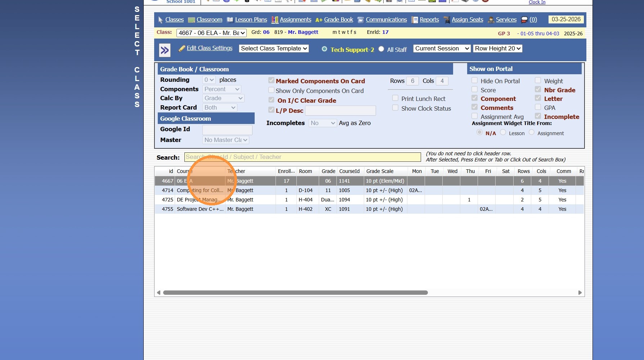Open the Services menu link
Image resolution: width=644 pixels, height=360 pixels.
[x=506, y=20]
